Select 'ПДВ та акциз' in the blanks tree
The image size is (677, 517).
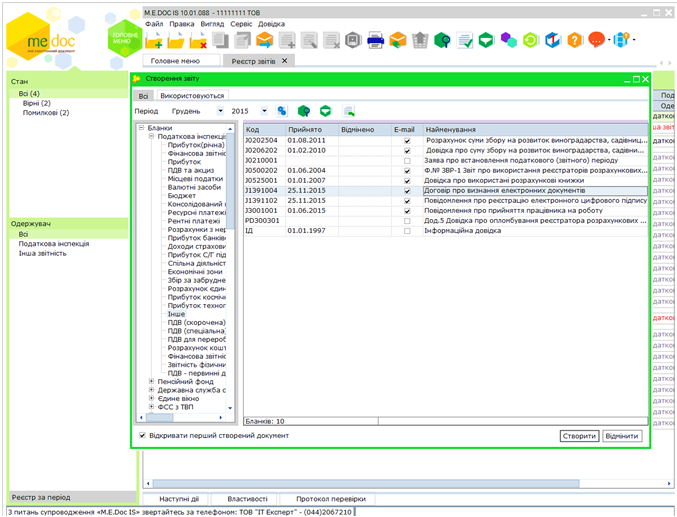(x=189, y=170)
